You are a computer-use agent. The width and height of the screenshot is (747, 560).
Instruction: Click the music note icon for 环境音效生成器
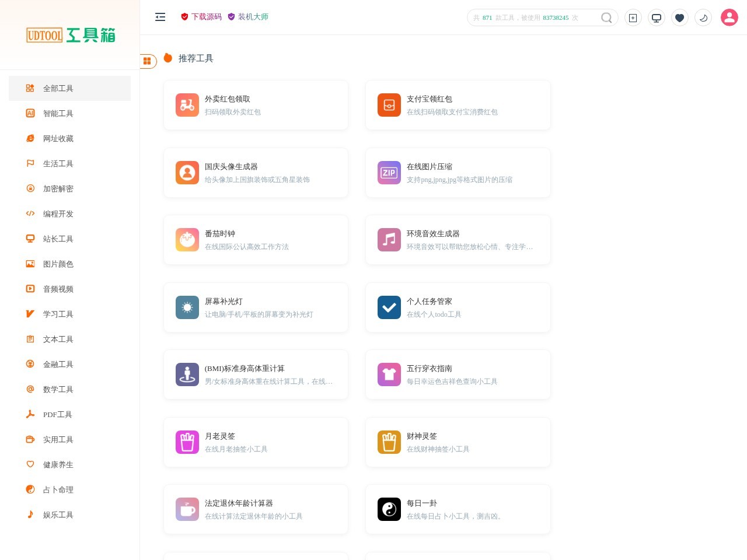pos(389,240)
